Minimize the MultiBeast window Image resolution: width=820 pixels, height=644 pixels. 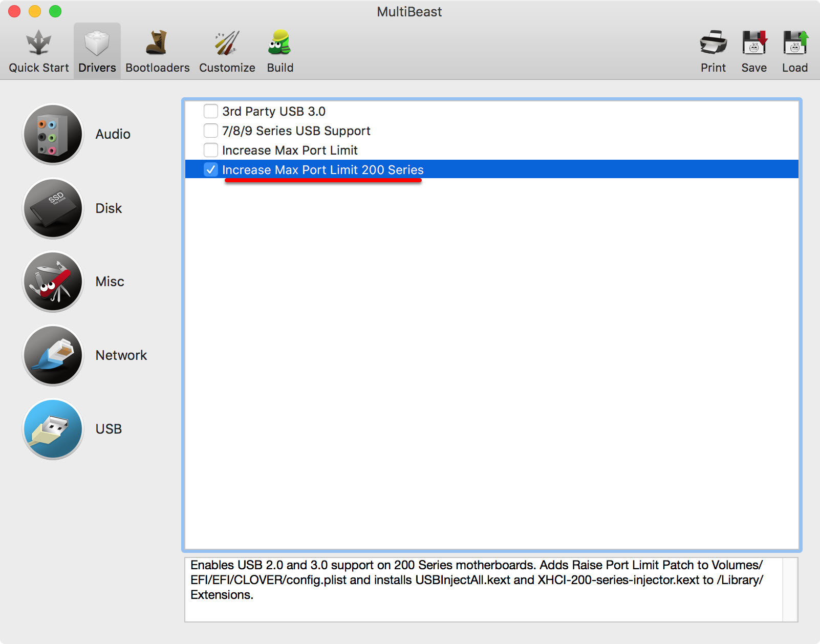pyautogui.click(x=35, y=11)
